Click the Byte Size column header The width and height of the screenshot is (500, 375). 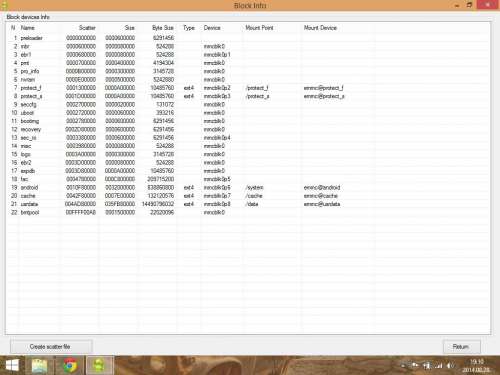163,28
